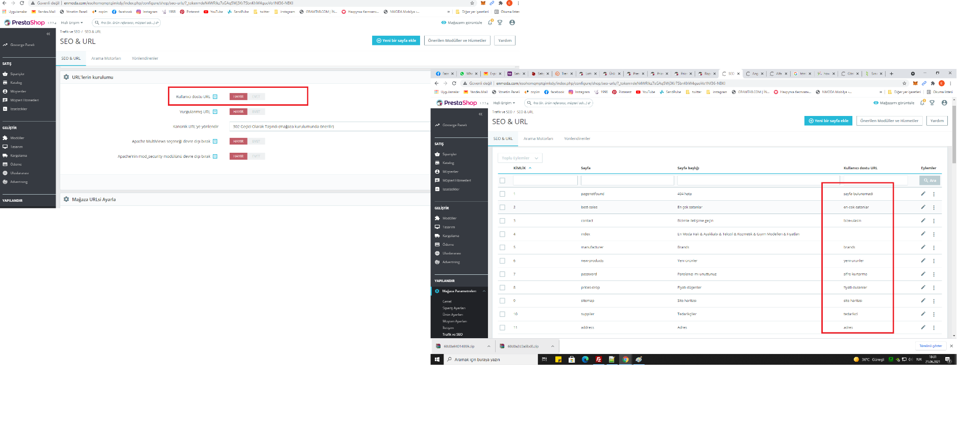Screen dimensions: 980x424
Task: Click help icon beside Kullanıcı dostu URL label
Action: click(x=215, y=97)
